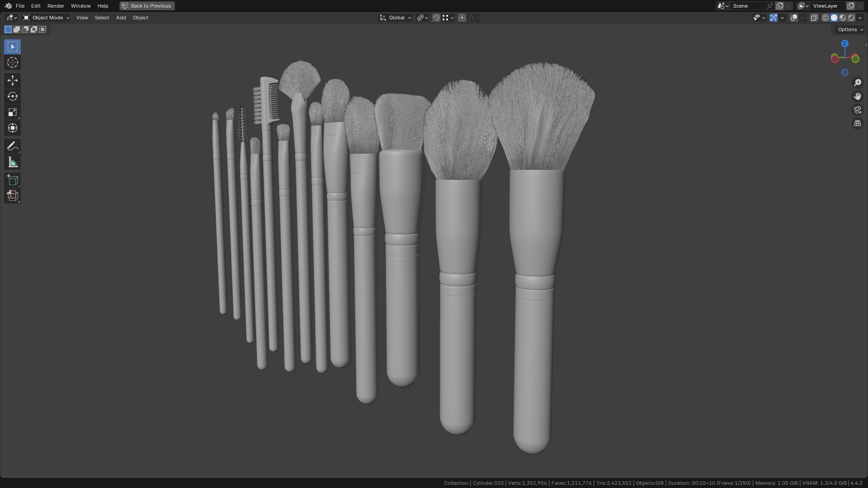Click the Blender logo icon
The image size is (868, 488).
coord(8,6)
